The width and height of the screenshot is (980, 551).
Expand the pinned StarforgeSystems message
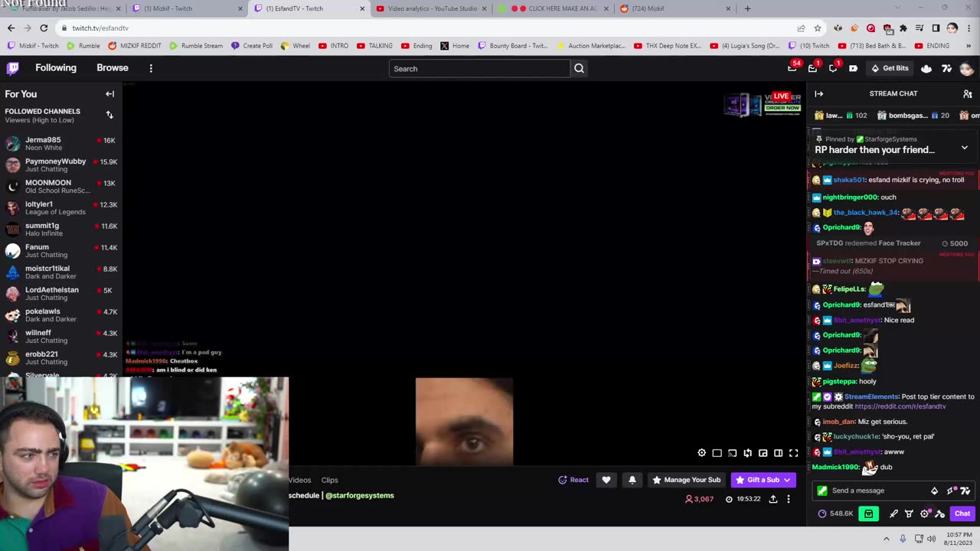tap(964, 148)
